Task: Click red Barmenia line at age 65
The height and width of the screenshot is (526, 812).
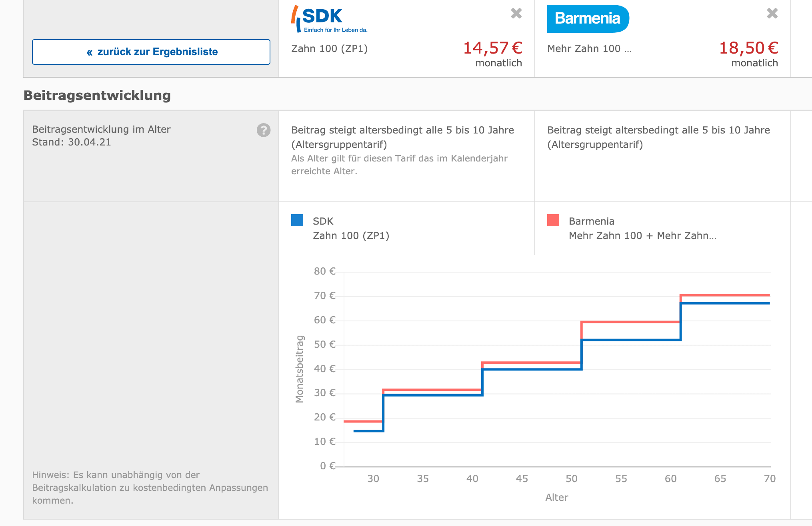Action: pyautogui.click(x=720, y=295)
